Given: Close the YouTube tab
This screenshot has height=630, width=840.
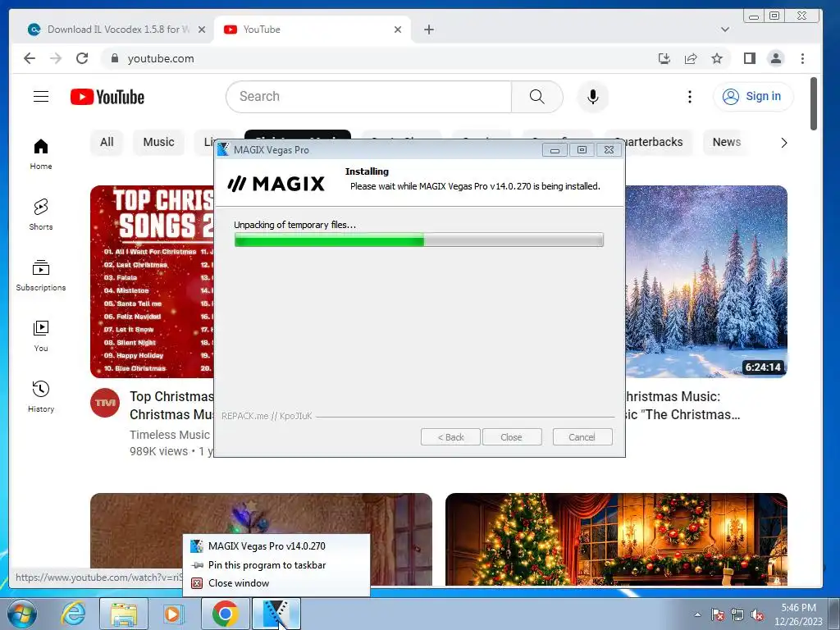Looking at the screenshot, I should pyautogui.click(x=398, y=30).
